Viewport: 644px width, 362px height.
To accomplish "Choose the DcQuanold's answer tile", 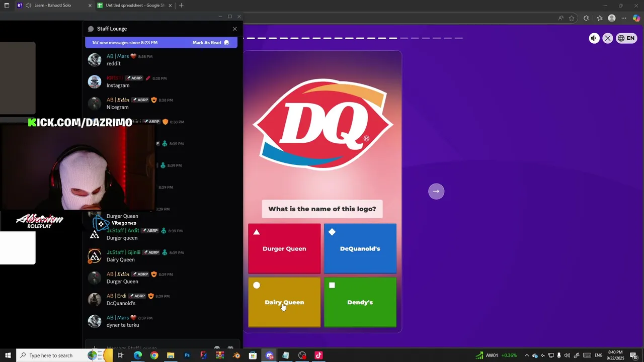I will (360, 248).
